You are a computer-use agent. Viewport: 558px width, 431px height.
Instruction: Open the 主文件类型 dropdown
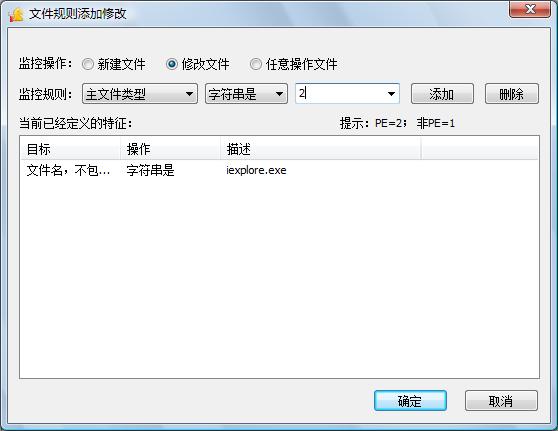pos(140,94)
